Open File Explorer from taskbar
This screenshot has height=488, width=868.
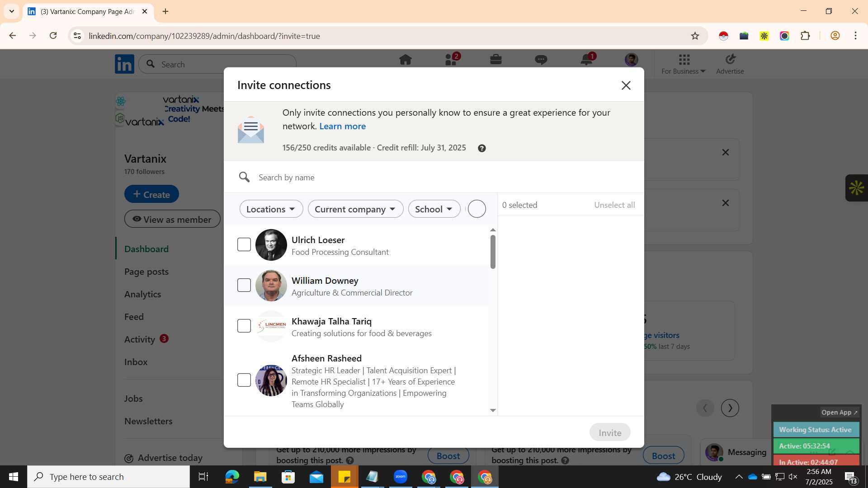[x=260, y=477]
